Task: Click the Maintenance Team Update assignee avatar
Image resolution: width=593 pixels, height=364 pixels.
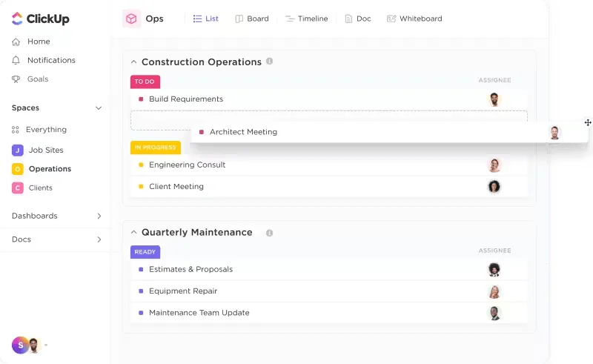Action: 494,313
